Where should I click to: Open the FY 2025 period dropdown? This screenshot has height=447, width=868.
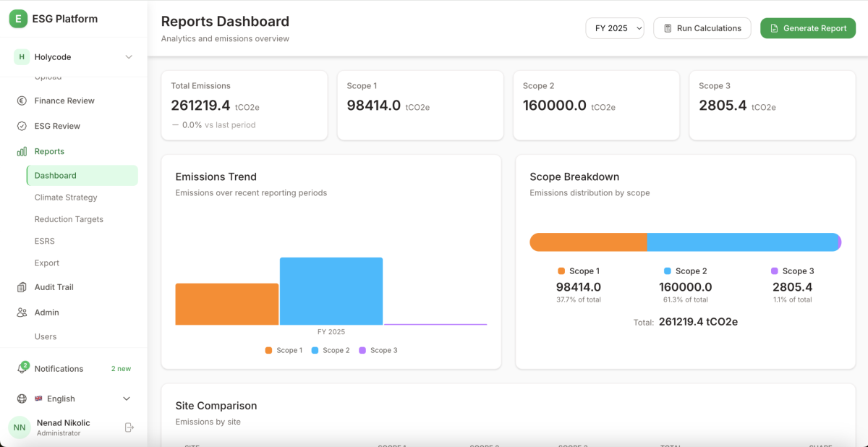tap(615, 28)
